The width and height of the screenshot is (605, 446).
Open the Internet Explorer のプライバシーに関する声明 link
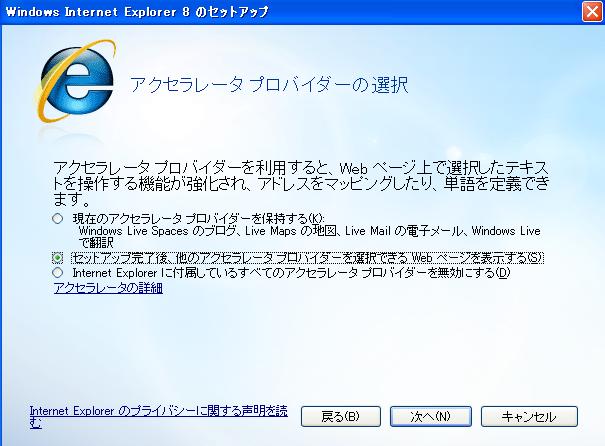coord(159,417)
